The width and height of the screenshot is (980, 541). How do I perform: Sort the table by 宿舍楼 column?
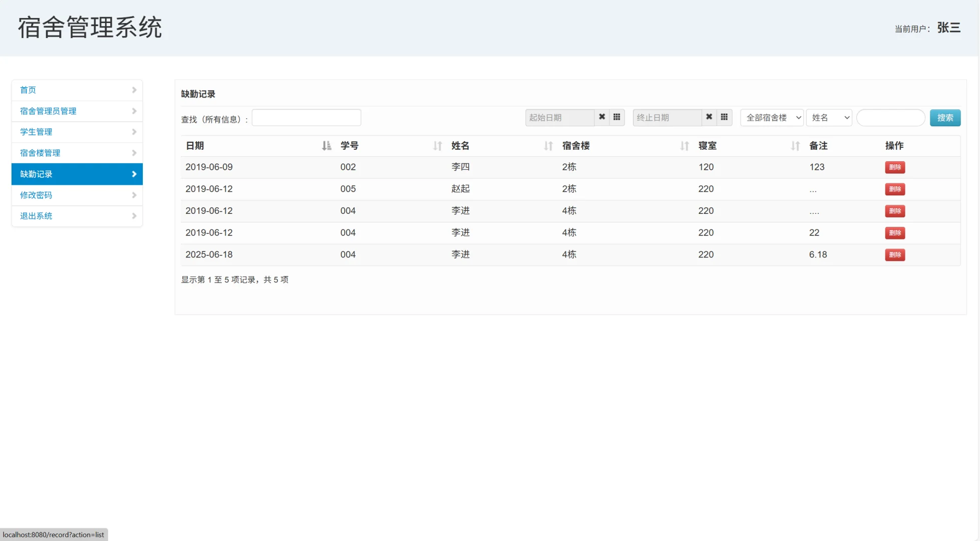684,146
